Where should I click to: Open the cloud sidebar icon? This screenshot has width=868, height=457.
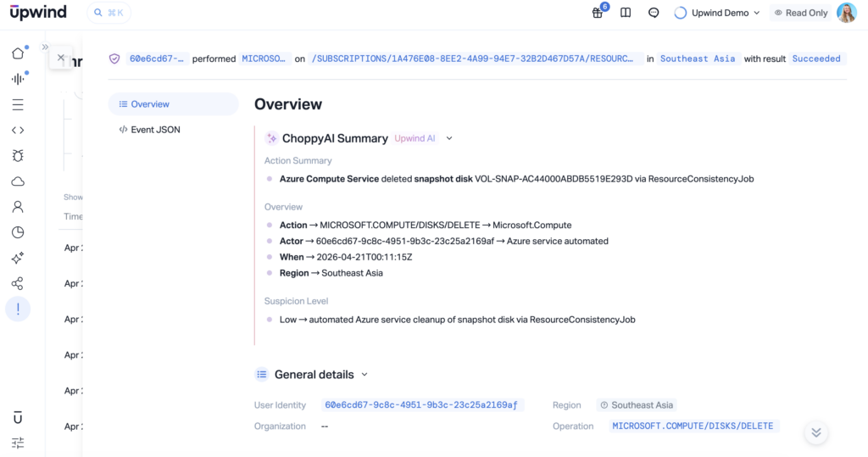tap(18, 181)
